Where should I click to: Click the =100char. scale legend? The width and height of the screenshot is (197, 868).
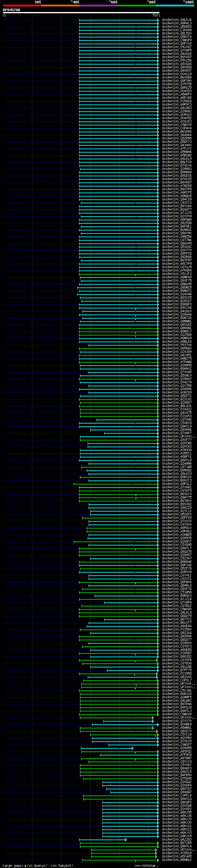(146, 865)
